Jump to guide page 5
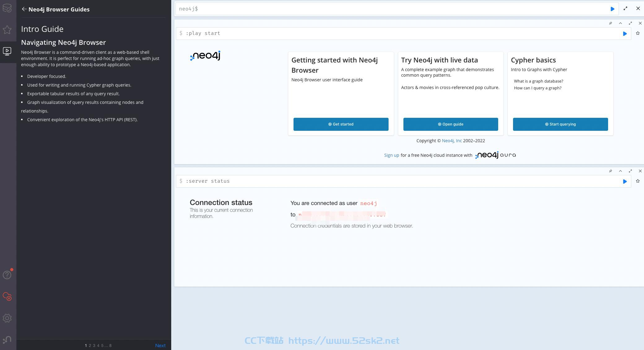644x350 pixels. (x=102, y=346)
